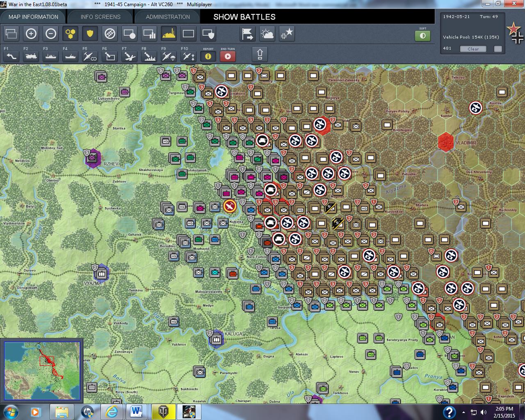
Task: Toggle the plain rectangle unit counter button
Action: [189, 34]
